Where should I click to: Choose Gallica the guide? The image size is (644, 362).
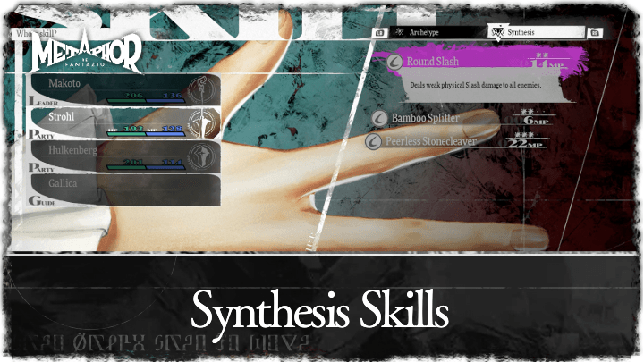(125, 189)
